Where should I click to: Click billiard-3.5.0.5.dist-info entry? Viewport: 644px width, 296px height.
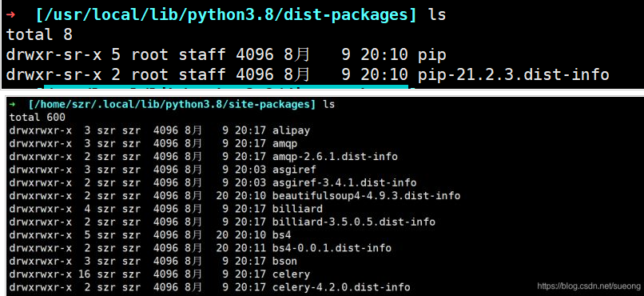click(354, 222)
